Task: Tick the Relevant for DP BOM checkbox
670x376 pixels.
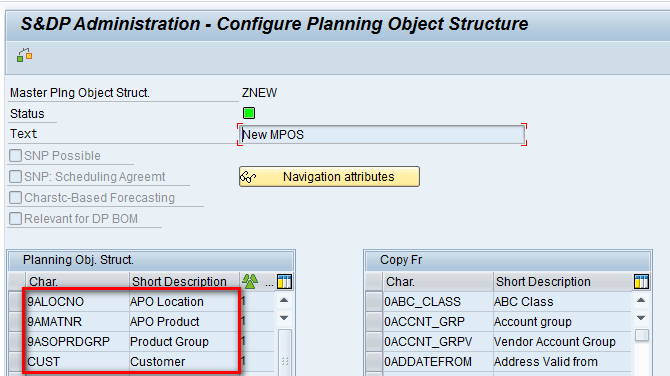Action: tap(15, 218)
